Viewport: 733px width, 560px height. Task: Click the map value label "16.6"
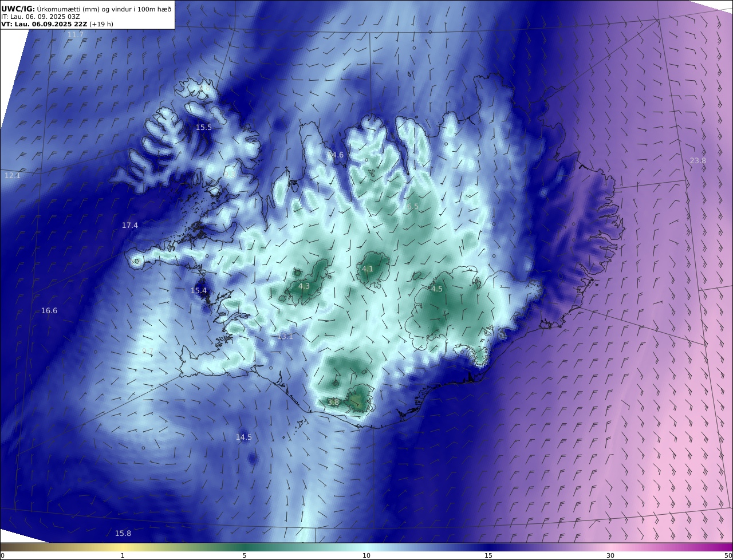[x=49, y=311]
